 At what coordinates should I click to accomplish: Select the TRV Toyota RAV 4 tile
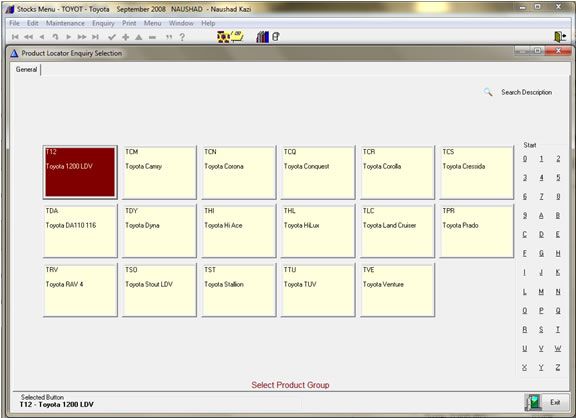coord(80,290)
